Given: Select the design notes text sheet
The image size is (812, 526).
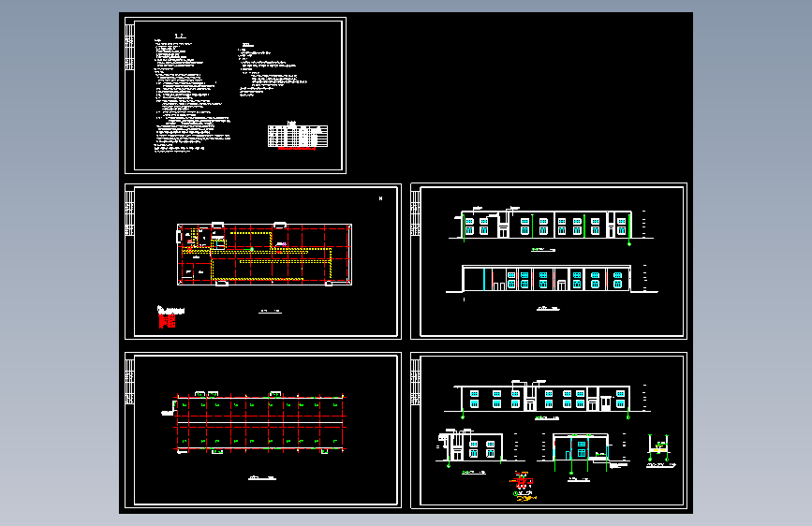Looking at the screenshot, I should [235, 95].
